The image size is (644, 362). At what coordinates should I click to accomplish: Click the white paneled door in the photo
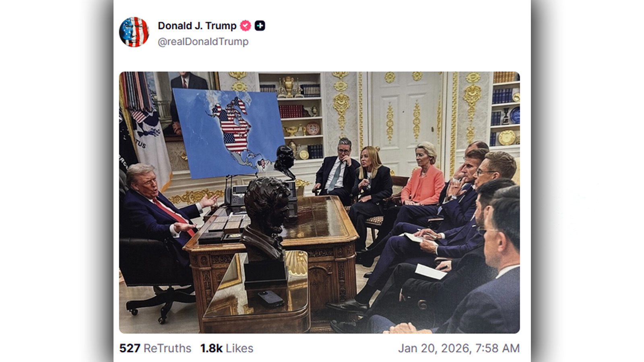(407, 121)
